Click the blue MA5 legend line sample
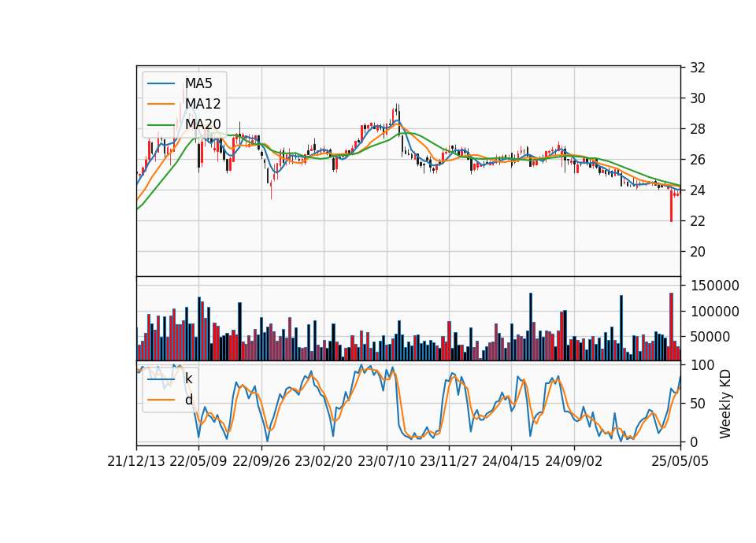 (x=161, y=84)
